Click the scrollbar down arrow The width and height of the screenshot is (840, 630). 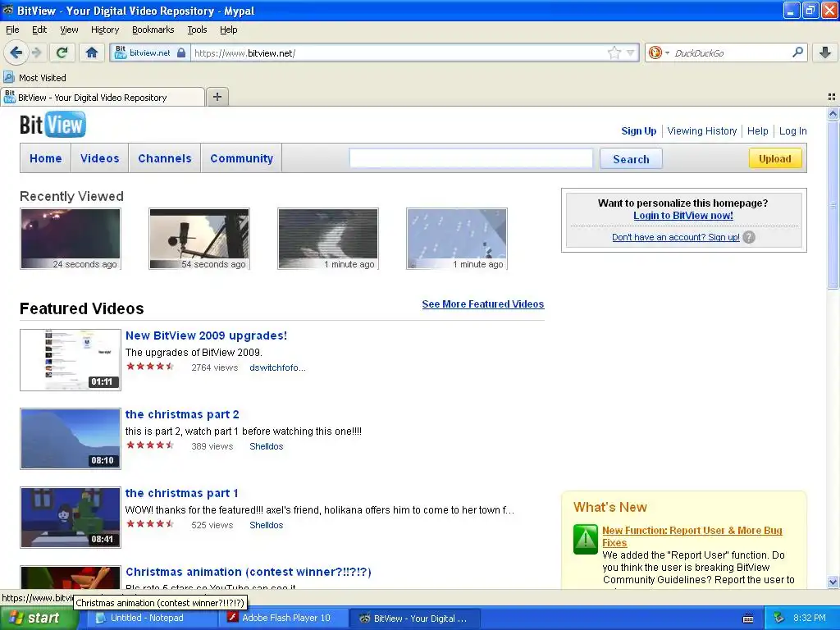tap(833, 582)
